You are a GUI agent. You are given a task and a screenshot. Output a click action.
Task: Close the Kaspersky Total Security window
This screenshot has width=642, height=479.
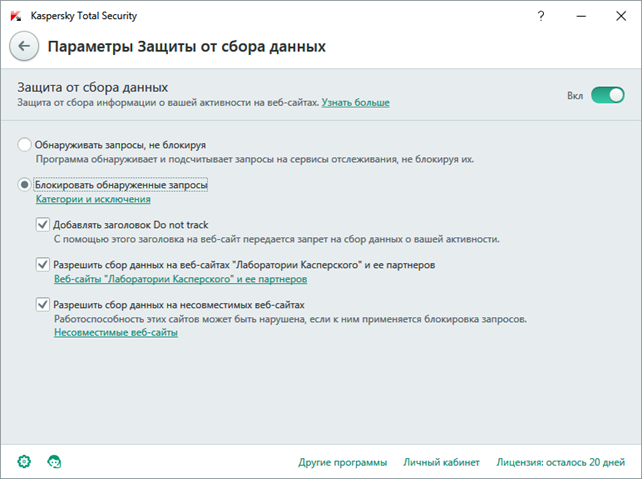pyautogui.click(x=621, y=16)
